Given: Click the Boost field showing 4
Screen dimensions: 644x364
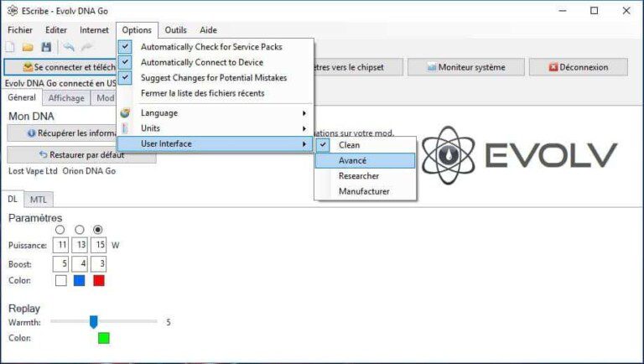Looking at the screenshot, I should [x=80, y=263].
